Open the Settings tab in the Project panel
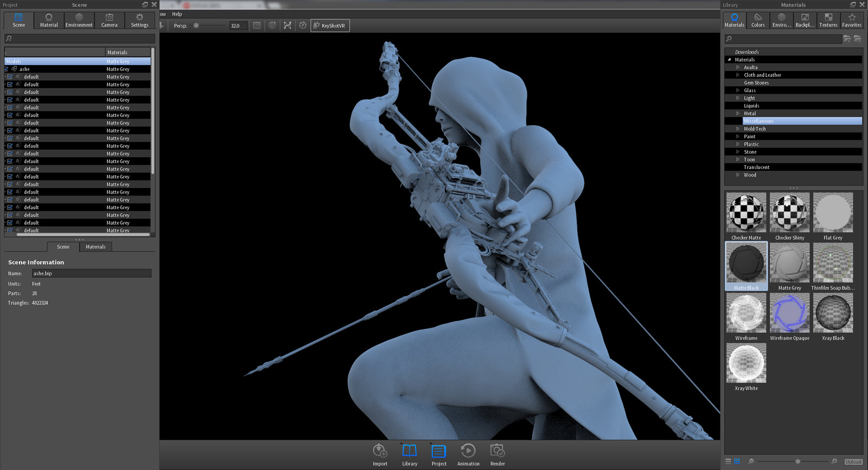This screenshot has height=470, width=868. click(x=139, y=21)
